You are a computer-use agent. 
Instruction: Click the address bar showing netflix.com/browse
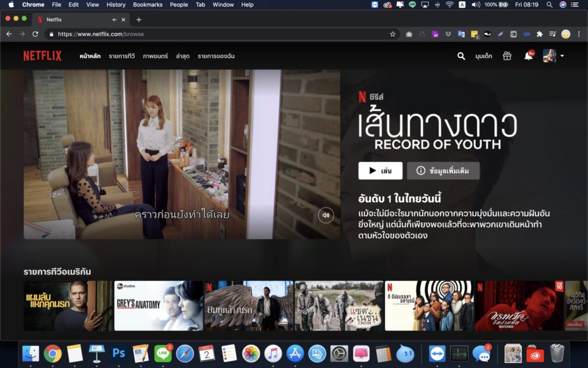coord(218,34)
